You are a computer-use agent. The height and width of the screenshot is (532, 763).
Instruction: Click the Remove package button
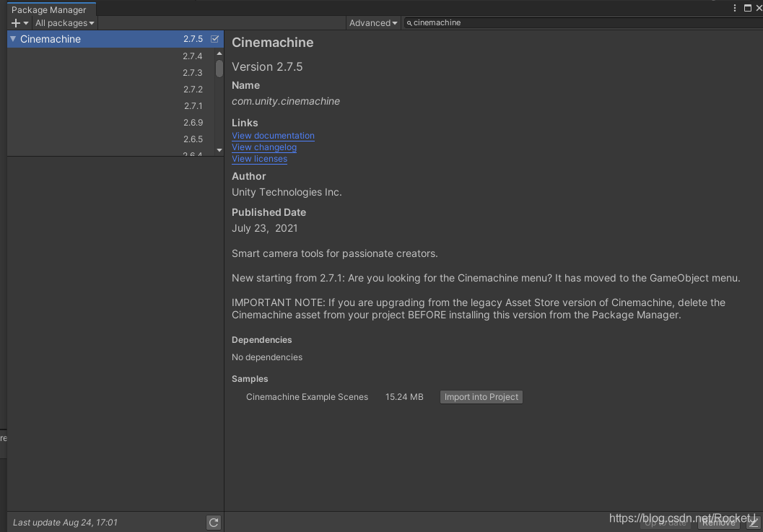[x=719, y=523]
